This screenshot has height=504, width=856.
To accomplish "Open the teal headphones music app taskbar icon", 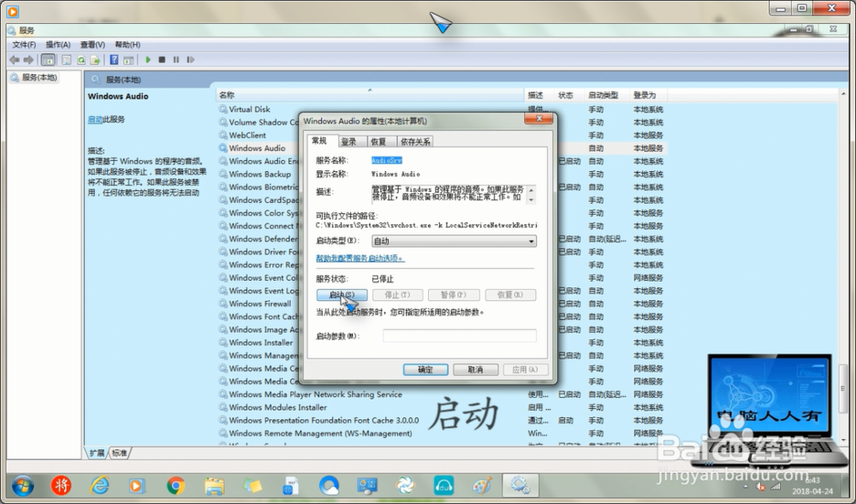I will click(x=443, y=485).
